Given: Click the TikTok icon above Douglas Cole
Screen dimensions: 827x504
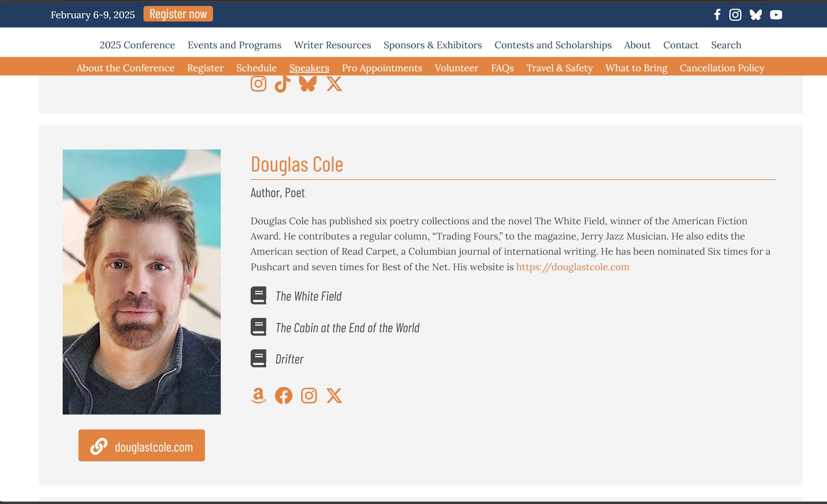Looking at the screenshot, I should point(282,84).
